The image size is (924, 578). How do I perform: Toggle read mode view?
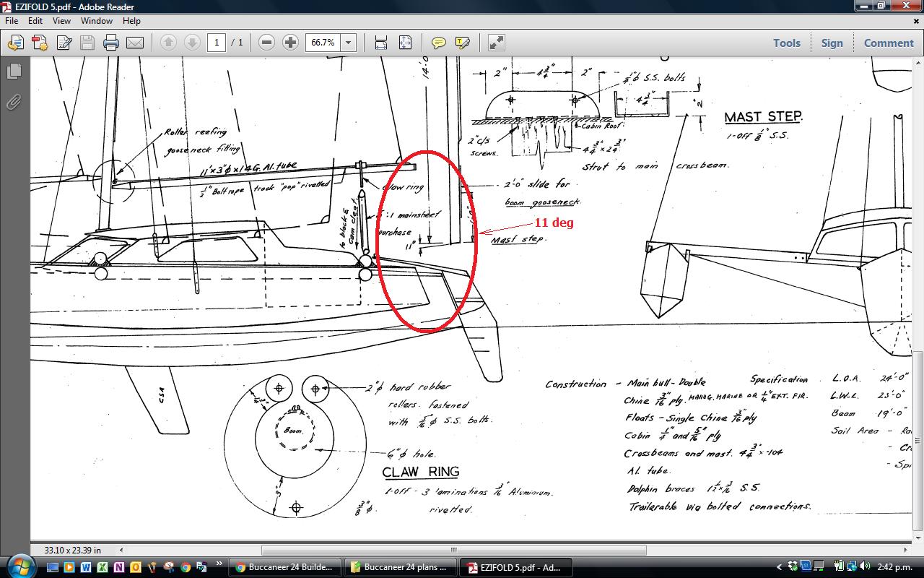click(x=496, y=43)
